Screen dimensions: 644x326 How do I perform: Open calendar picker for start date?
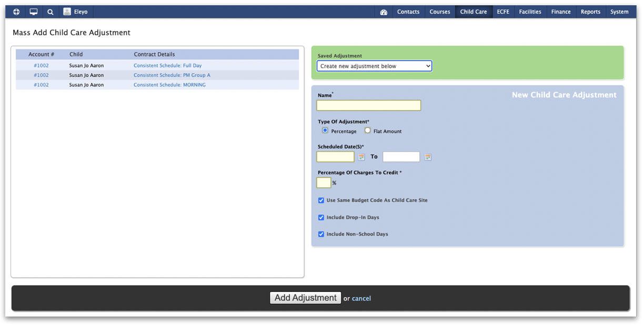click(x=361, y=157)
